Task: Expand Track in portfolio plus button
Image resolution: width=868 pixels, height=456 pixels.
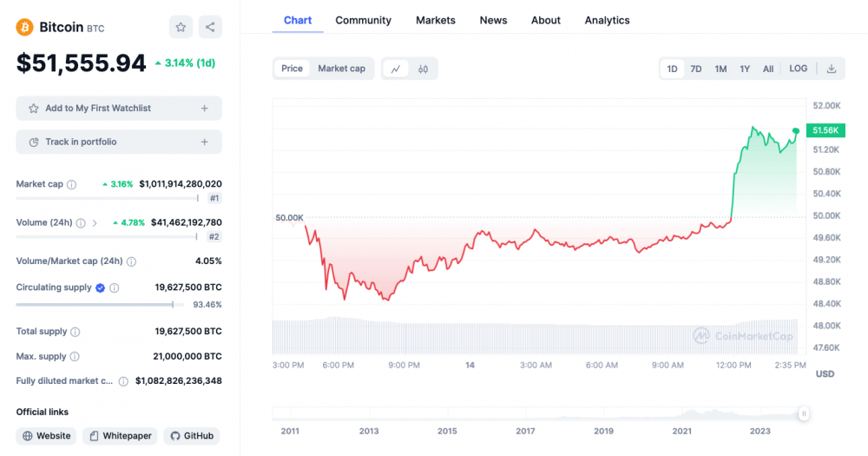Action: 205,142
